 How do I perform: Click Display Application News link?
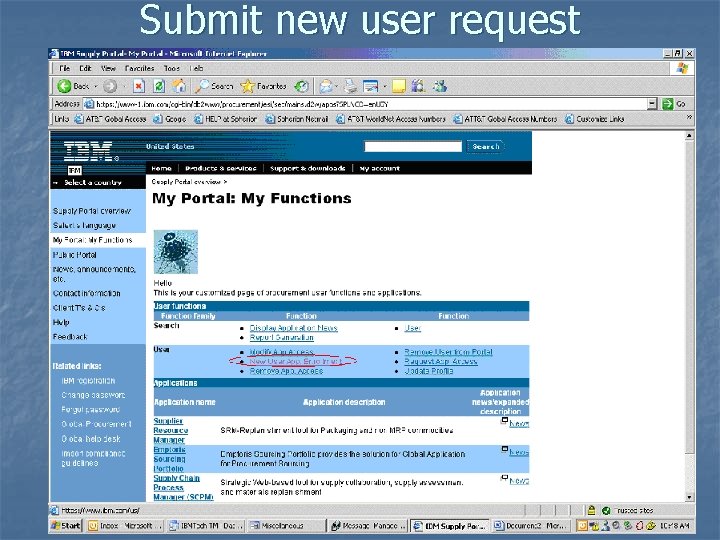click(293, 328)
